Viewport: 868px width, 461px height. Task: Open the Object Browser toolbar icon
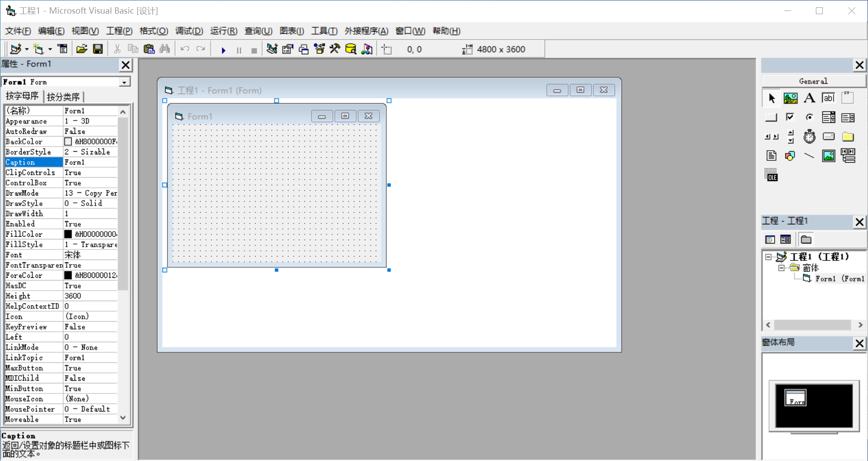(x=319, y=49)
